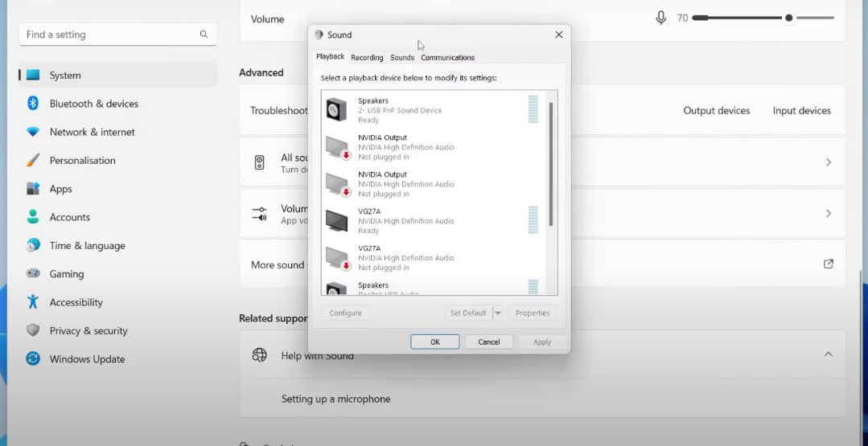This screenshot has width=868, height=446.
Task: Click the Configure button
Action: [x=345, y=313]
